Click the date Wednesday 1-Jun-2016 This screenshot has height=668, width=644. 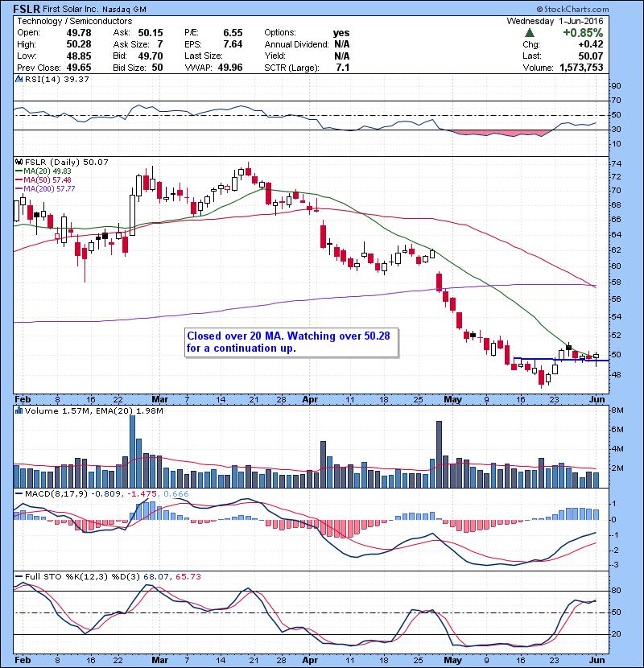click(x=555, y=21)
